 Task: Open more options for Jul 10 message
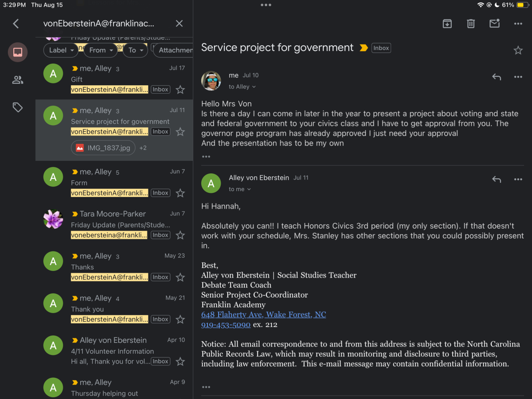click(x=518, y=77)
